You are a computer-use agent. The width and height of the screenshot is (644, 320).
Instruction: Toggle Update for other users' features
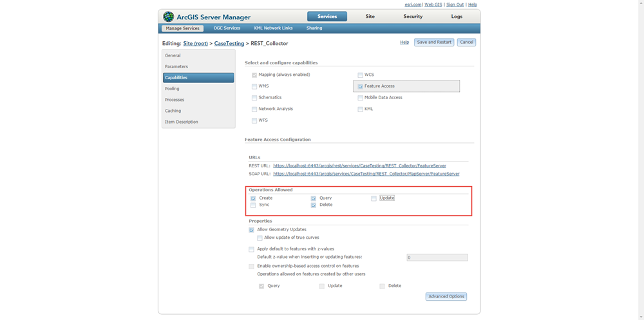pos(322,287)
